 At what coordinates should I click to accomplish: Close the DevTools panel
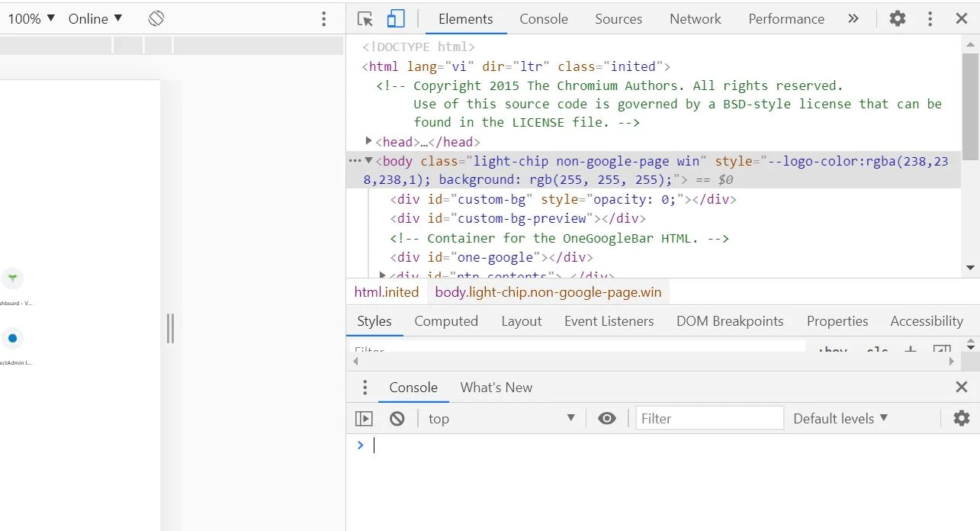[x=962, y=19]
